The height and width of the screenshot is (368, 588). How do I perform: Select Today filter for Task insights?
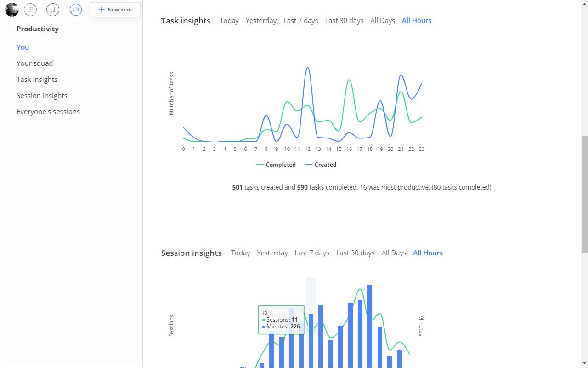pyautogui.click(x=229, y=21)
